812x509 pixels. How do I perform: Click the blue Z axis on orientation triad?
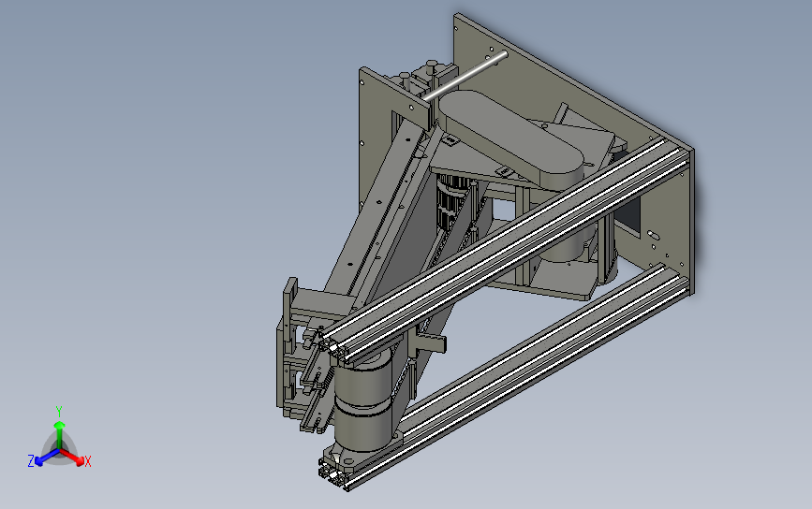click(x=44, y=458)
